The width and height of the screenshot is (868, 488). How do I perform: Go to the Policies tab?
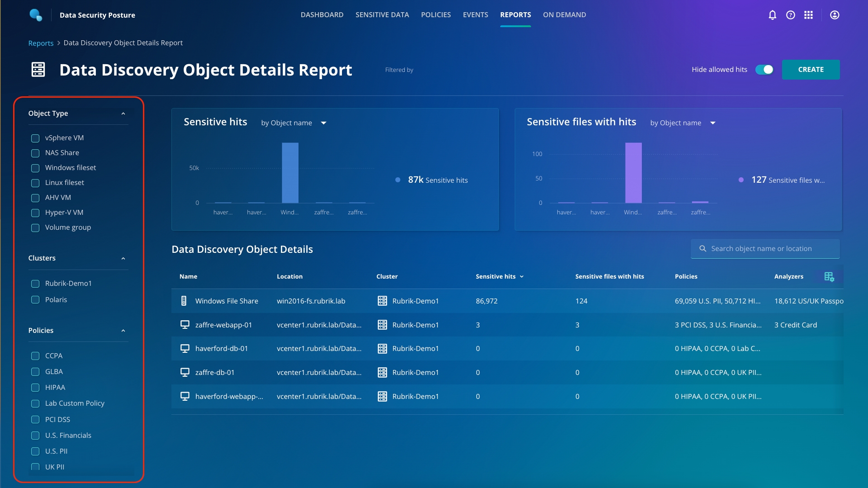tap(436, 15)
